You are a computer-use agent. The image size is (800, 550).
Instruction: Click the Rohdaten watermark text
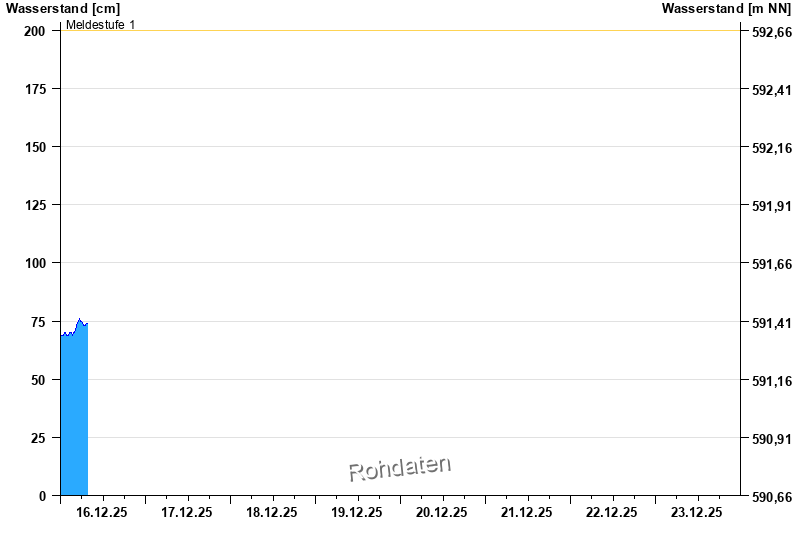pyautogui.click(x=399, y=467)
